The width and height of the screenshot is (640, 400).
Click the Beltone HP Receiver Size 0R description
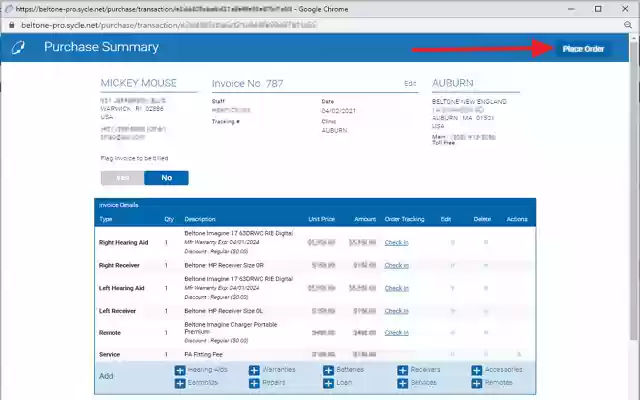tap(224, 265)
